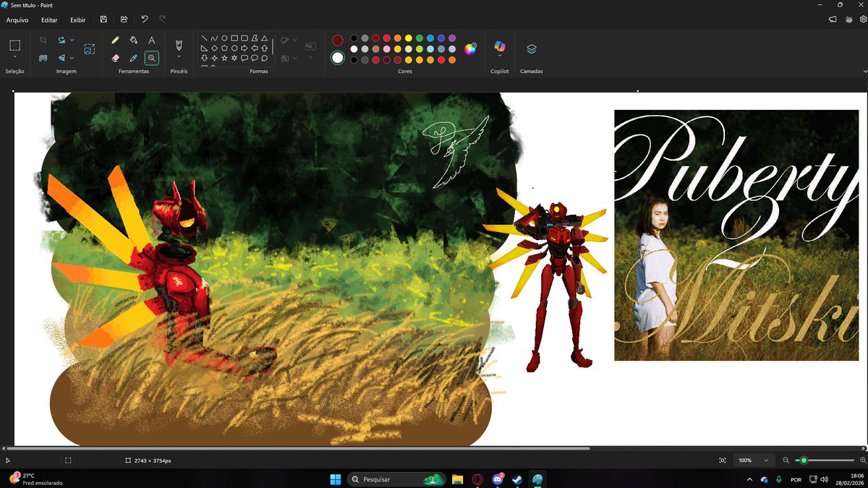This screenshot has height=488, width=868.
Task: Select the Eraser tool
Action: pos(116,58)
